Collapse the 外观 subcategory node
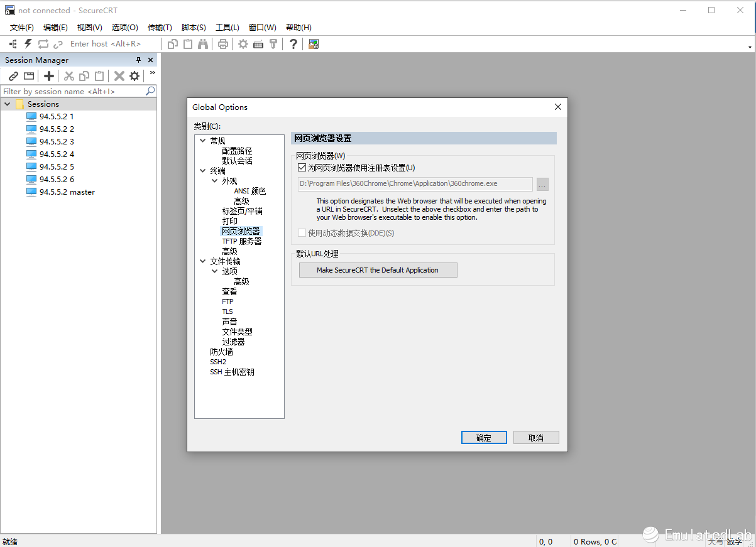 point(214,181)
